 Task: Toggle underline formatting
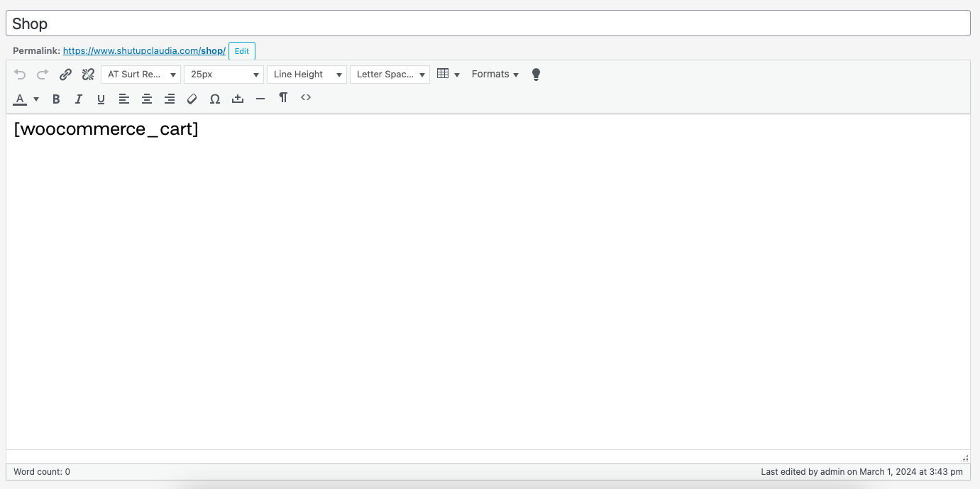(101, 99)
